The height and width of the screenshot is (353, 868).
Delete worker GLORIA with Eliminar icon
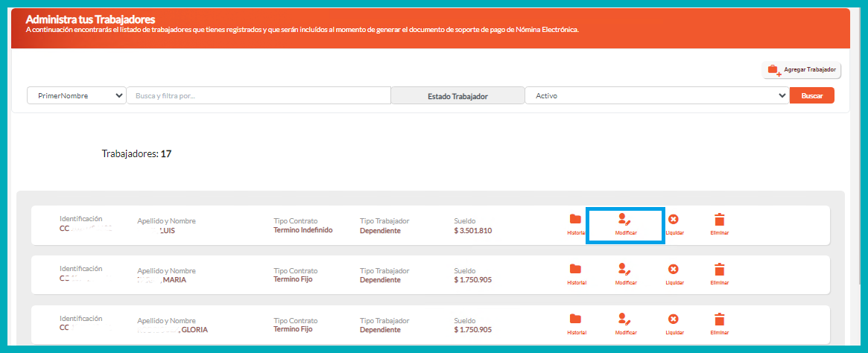point(719,319)
